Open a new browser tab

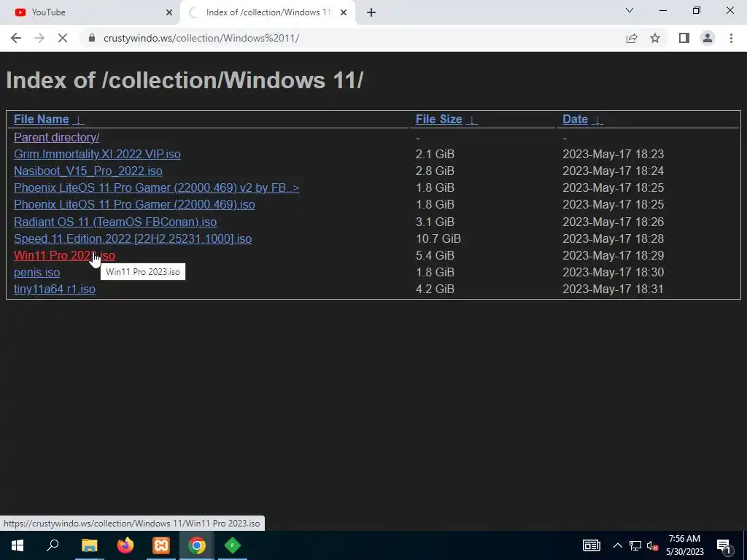[x=371, y=12]
